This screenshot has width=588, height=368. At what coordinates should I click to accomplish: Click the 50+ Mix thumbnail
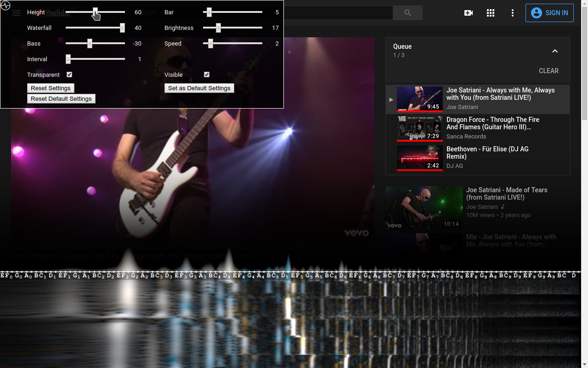point(424,248)
